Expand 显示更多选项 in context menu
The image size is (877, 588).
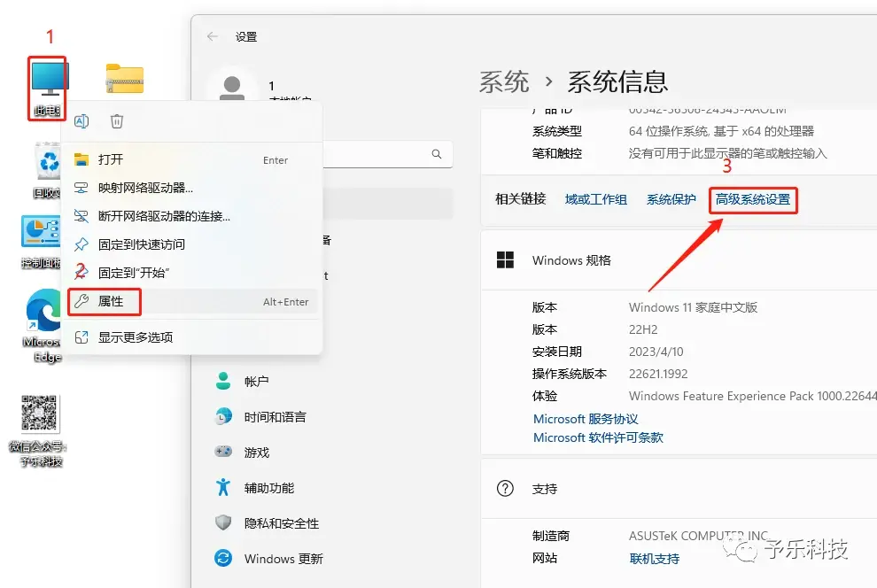192,337
